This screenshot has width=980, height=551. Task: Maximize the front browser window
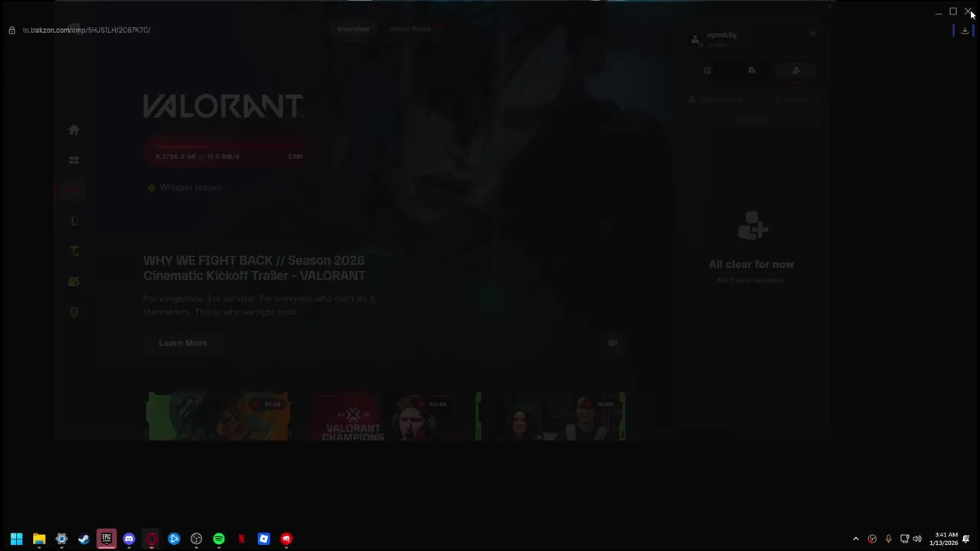(x=953, y=11)
